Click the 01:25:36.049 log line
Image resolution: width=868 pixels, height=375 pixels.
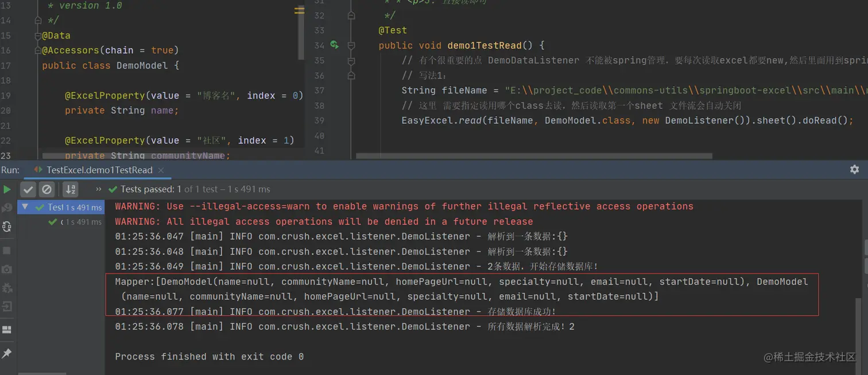click(x=356, y=266)
